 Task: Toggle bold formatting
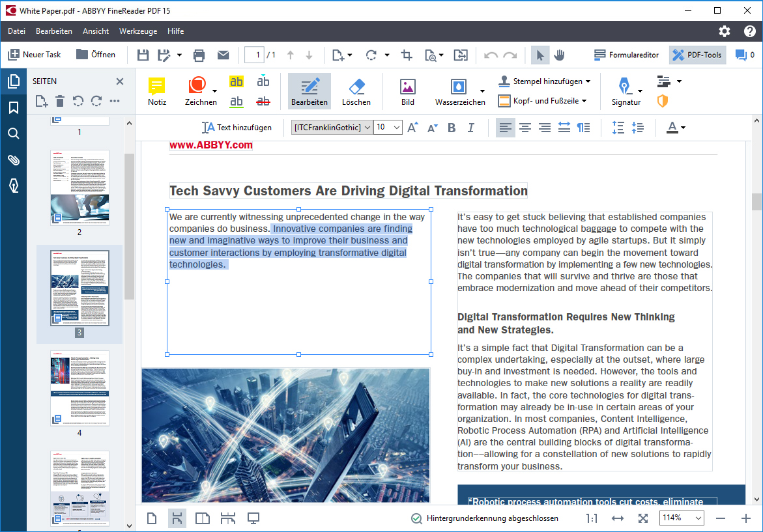[x=452, y=128]
